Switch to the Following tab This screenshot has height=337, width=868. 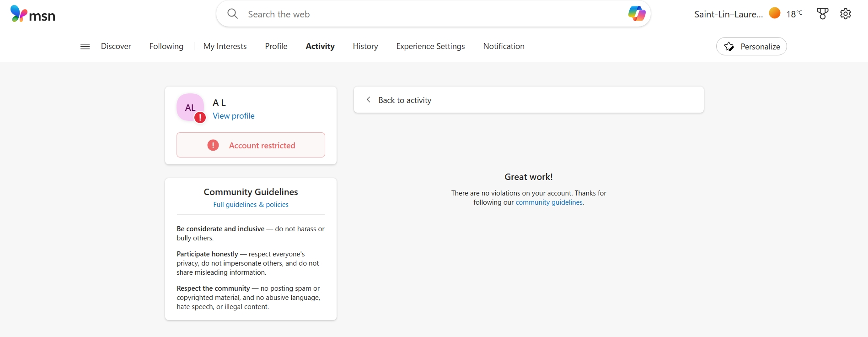(x=166, y=46)
